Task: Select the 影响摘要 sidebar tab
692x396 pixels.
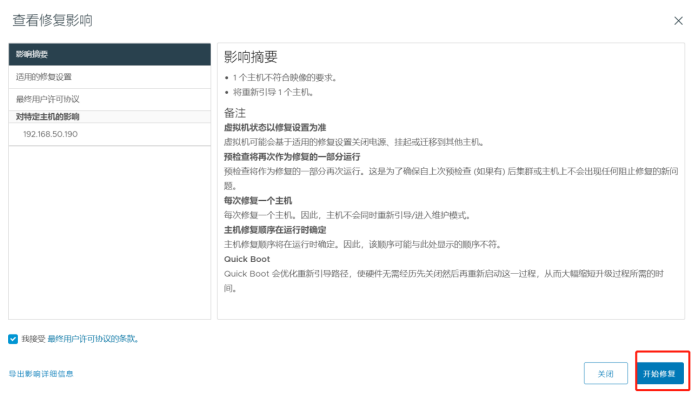Action: [109, 54]
